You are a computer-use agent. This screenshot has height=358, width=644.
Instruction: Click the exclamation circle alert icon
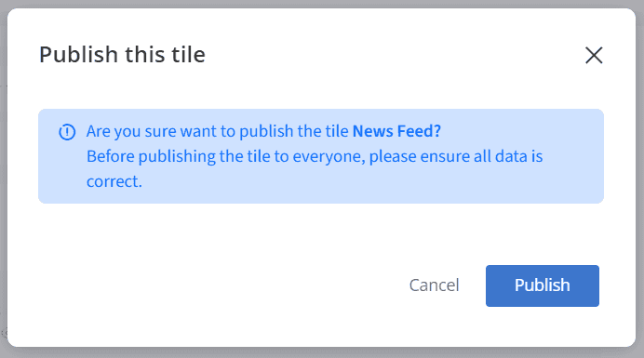[x=67, y=132]
